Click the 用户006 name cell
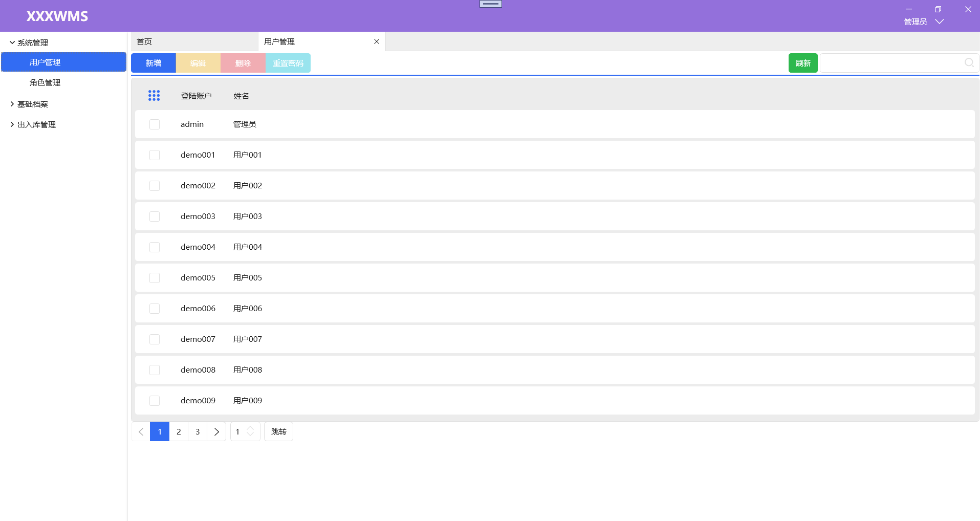This screenshot has width=980, height=521. 248,309
